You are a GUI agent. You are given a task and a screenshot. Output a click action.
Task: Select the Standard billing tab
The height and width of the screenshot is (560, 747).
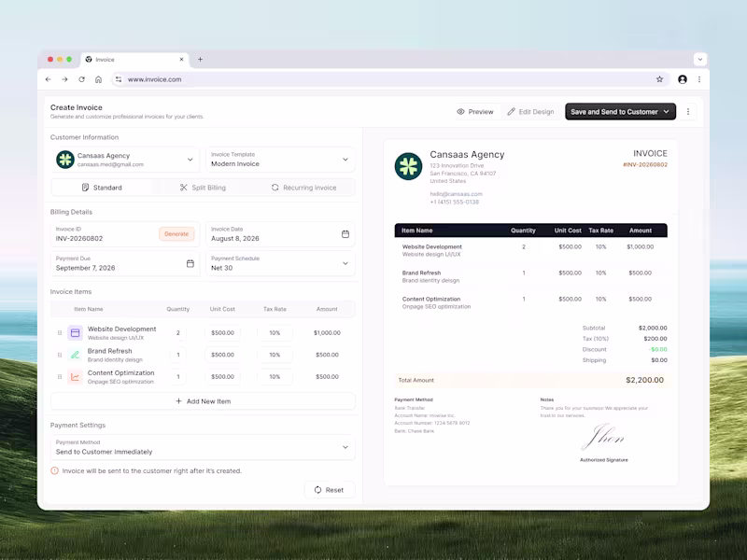(x=102, y=188)
